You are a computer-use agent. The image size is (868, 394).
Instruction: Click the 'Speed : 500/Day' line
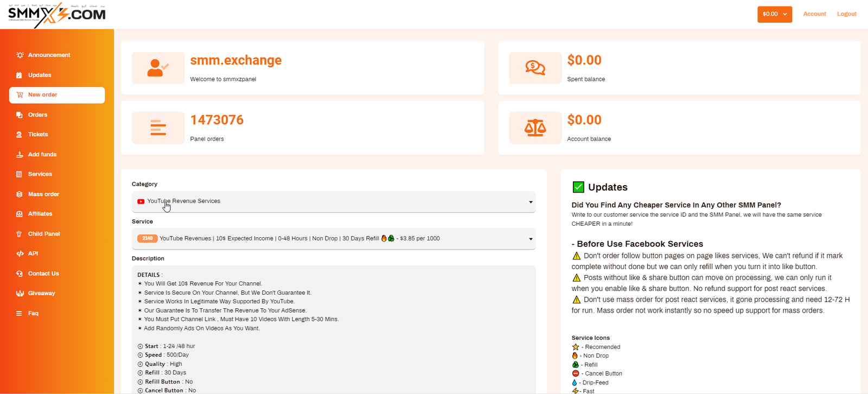163,355
